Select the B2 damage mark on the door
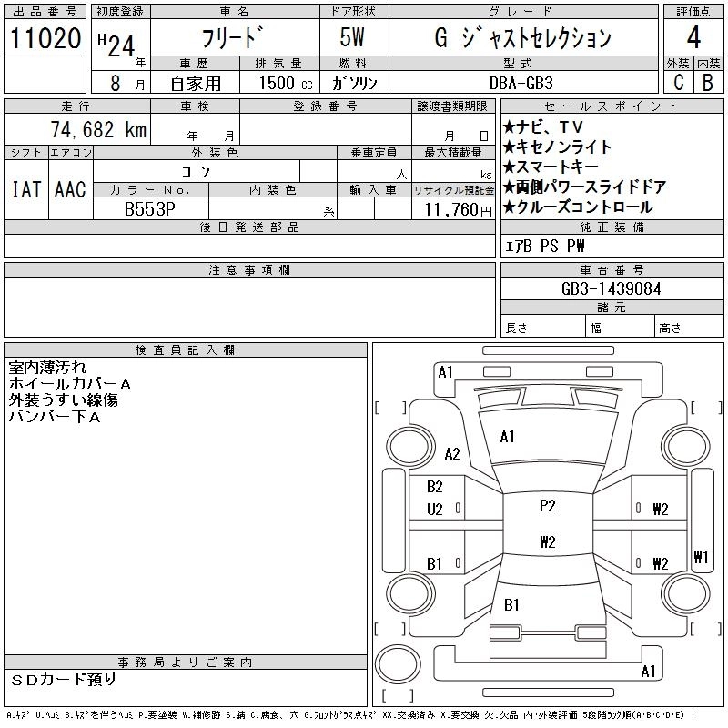This screenshot has height=728, width=728. (x=435, y=487)
